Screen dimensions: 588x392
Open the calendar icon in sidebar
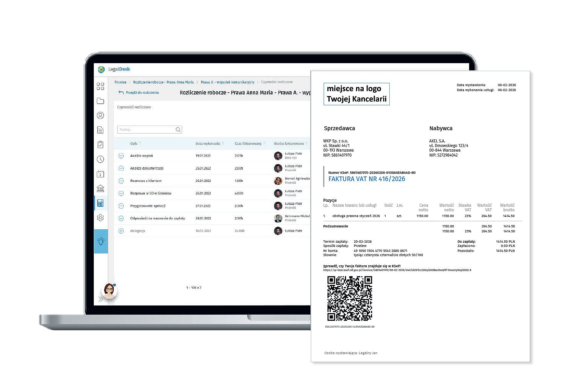100,174
